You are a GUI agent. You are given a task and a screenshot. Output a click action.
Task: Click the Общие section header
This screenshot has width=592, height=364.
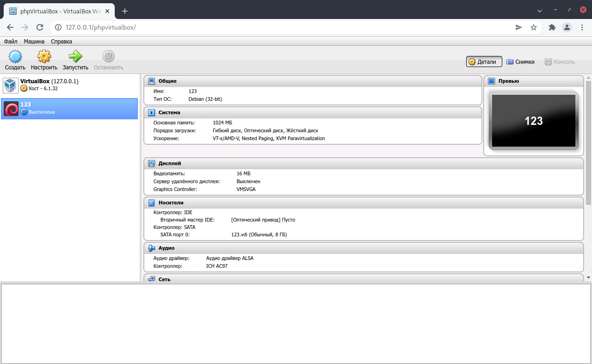click(313, 81)
